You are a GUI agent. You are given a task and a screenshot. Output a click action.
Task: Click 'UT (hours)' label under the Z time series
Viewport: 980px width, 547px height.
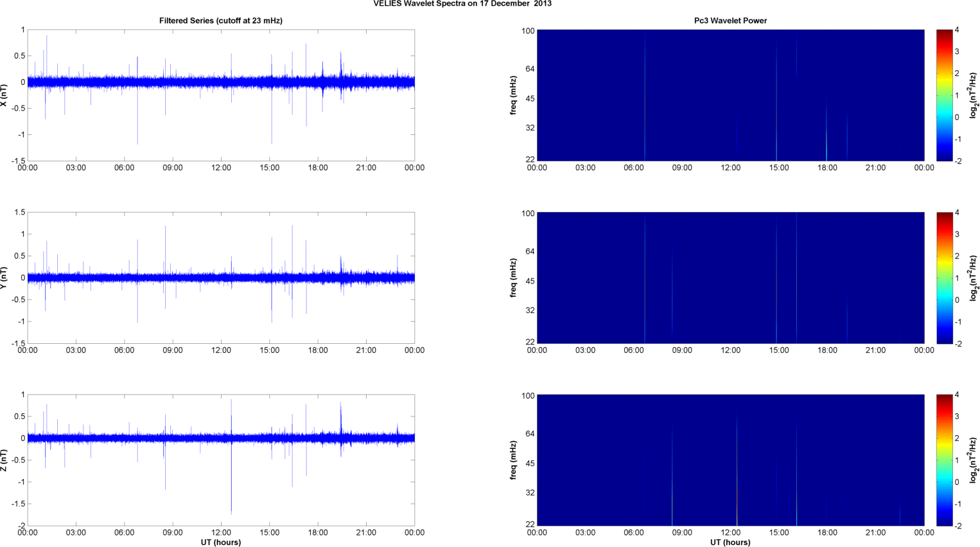click(221, 542)
